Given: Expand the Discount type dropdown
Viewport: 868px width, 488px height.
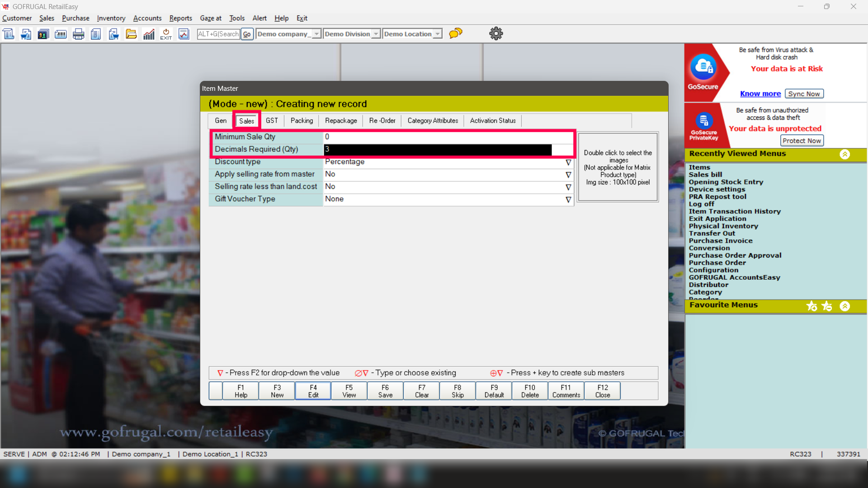Looking at the screenshot, I should click(568, 162).
